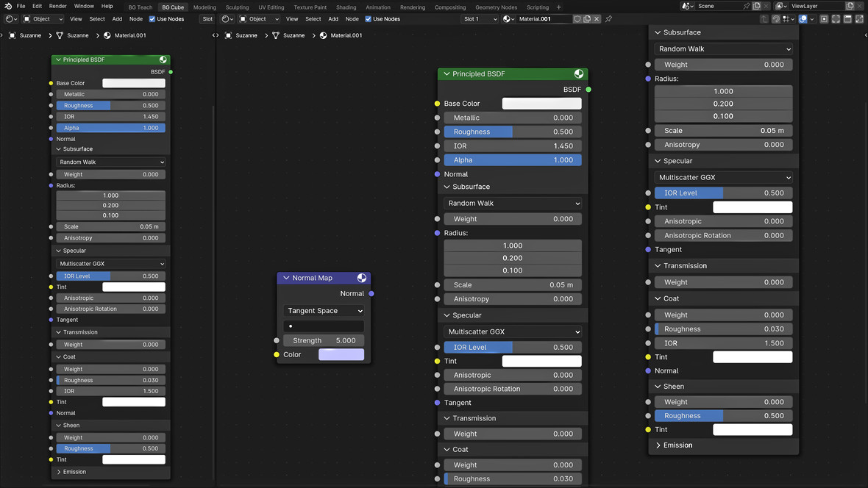Disable Use Nodes checkbox in left editor
868x488 pixels.
152,19
